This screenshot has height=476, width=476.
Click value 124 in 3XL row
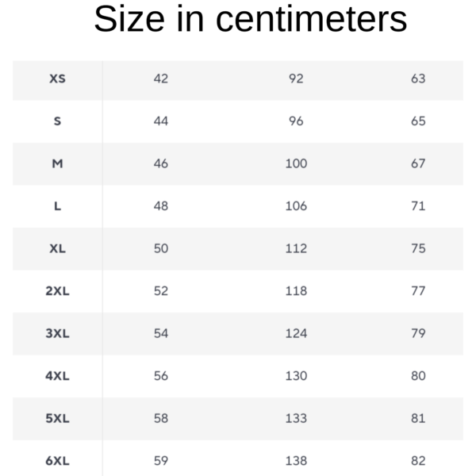click(x=296, y=334)
